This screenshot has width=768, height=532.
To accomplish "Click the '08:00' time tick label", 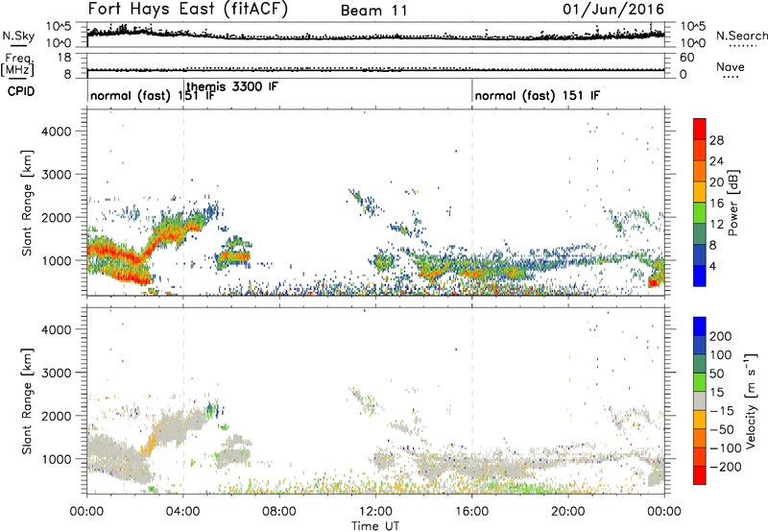I will pos(279,512).
